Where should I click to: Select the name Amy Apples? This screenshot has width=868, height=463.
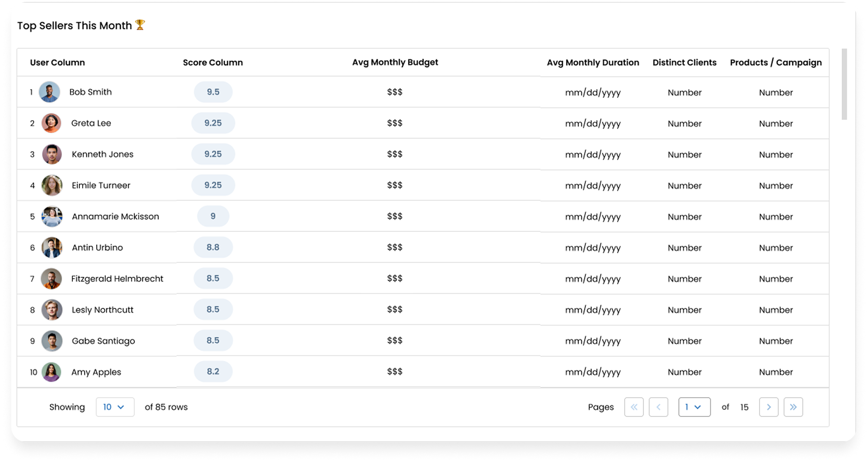coord(96,372)
